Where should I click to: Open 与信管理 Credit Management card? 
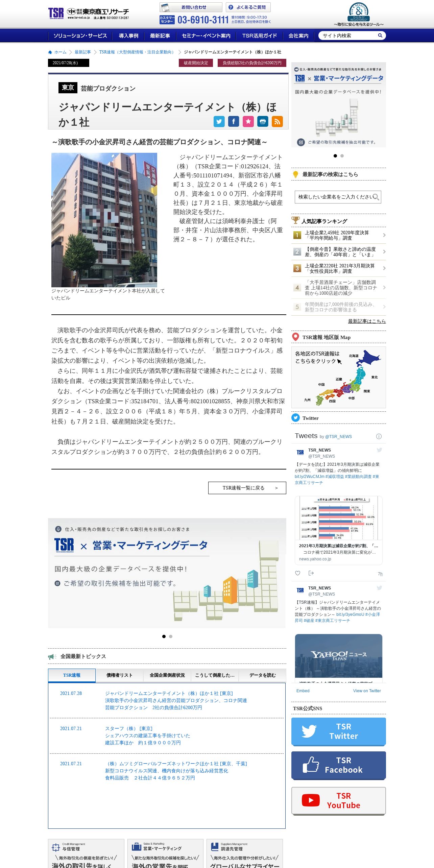coord(86,853)
